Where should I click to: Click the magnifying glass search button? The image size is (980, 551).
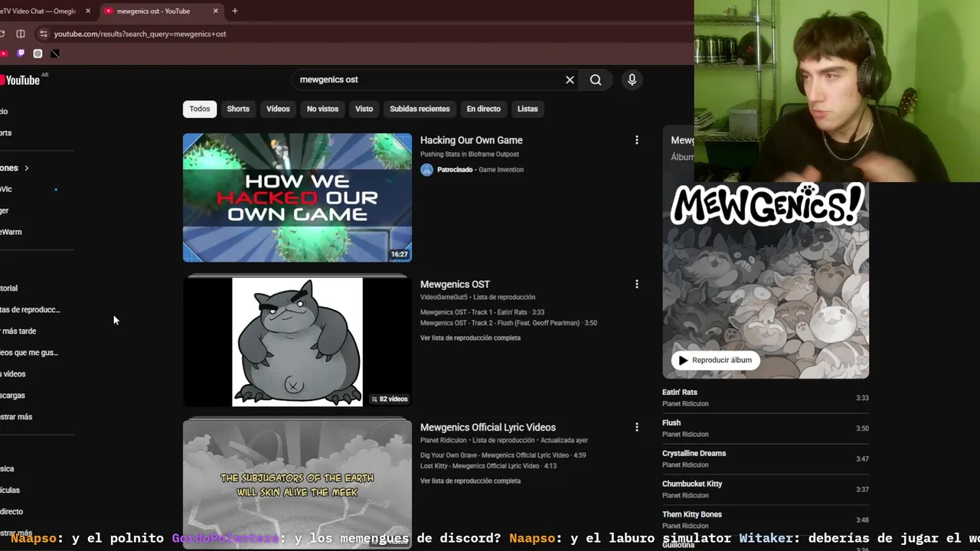pos(596,80)
